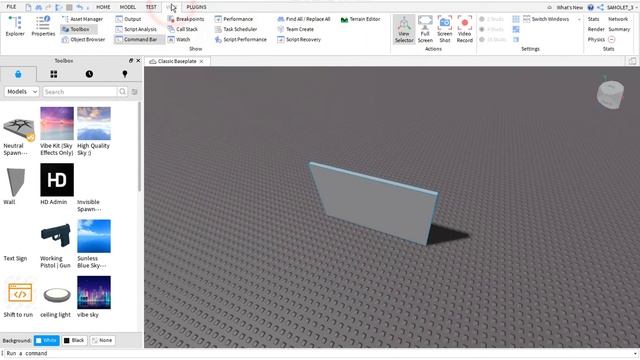Show Physics stats
Viewport: 640px width, 360px height.
coord(596,40)
